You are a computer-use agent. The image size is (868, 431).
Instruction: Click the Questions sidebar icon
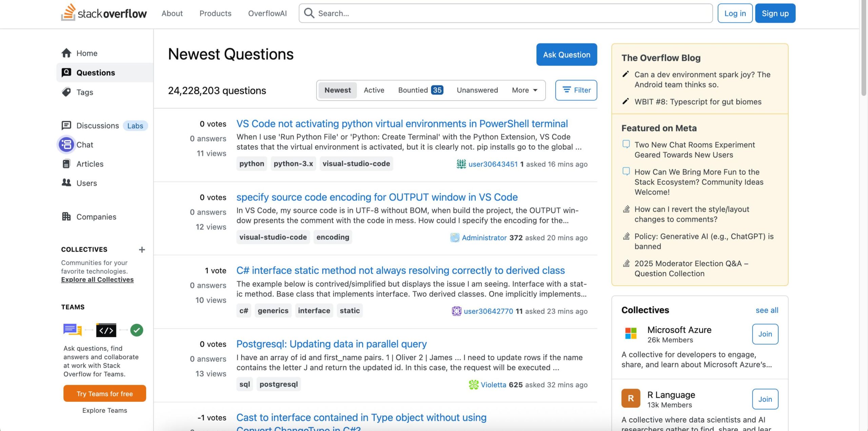66,72
